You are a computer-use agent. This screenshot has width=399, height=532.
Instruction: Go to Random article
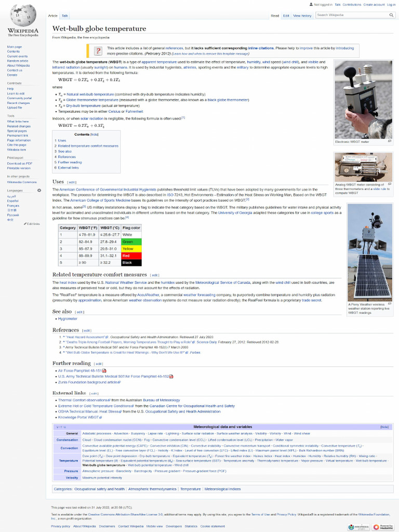(18, 61)
